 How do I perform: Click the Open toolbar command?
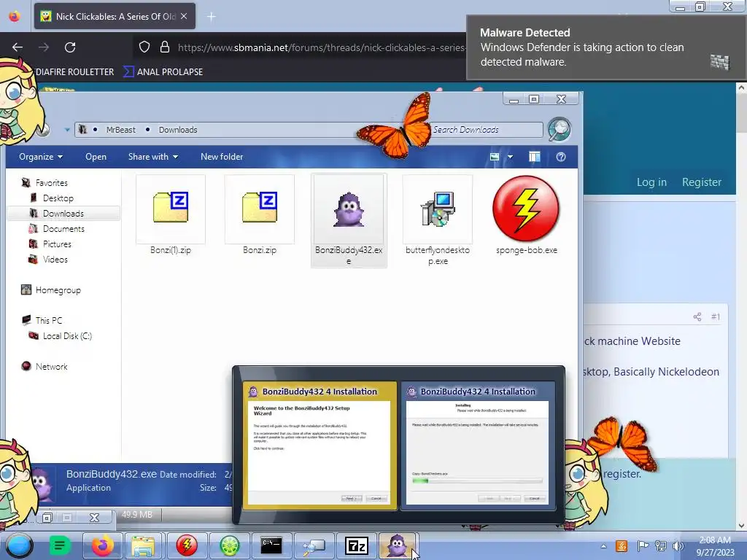pos(96,157)
